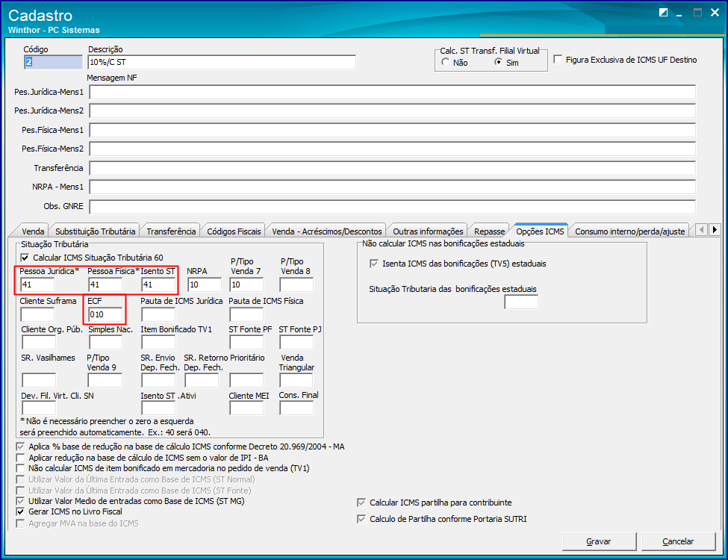This screenshot has width=728, height=560.
Task: Click the Descrição field with 10%/C ST
Action: (x=222, y=62)
